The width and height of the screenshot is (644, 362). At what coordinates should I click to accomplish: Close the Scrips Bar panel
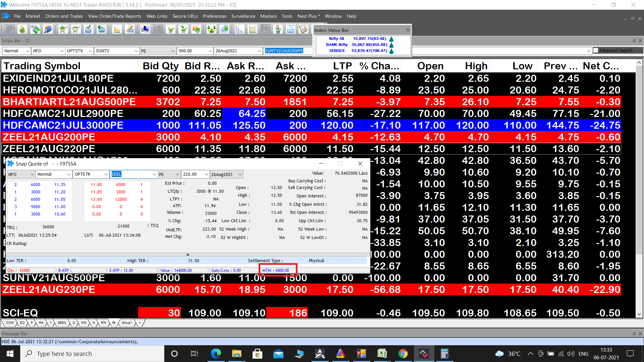[640, 41]
